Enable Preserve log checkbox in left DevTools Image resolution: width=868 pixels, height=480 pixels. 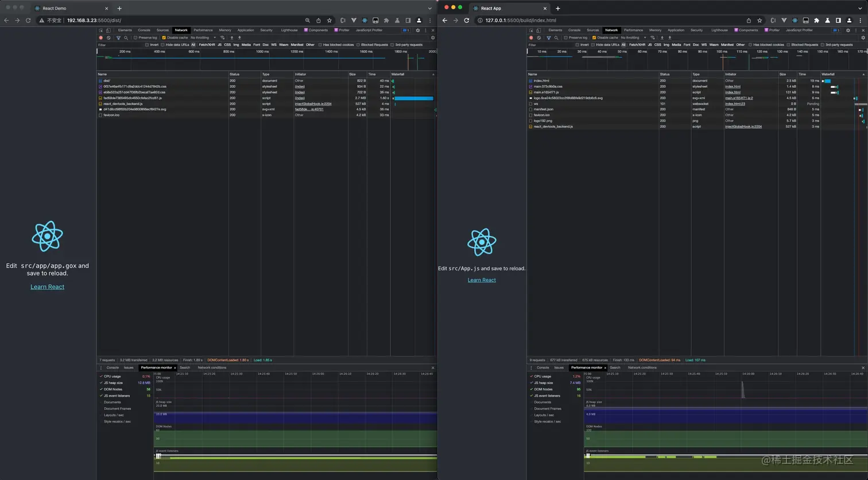click(135, 38)
